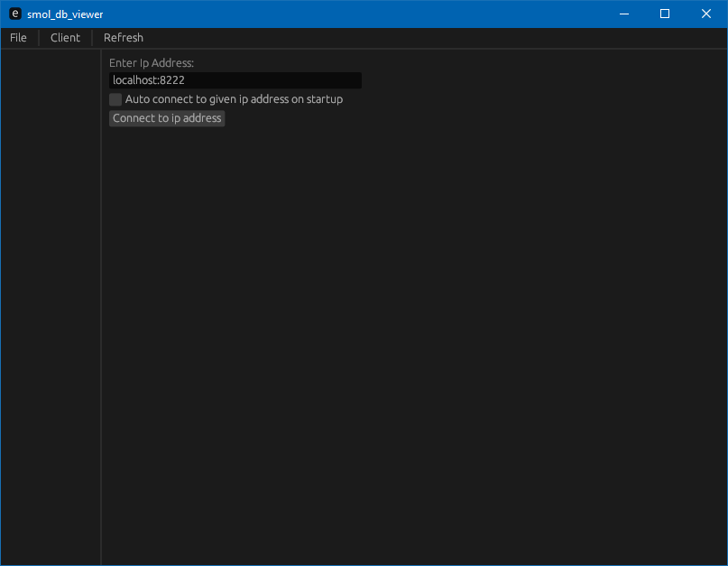Open the Client menu
Image resolution: width=728 pixels, height=566 pixels.
65,38
